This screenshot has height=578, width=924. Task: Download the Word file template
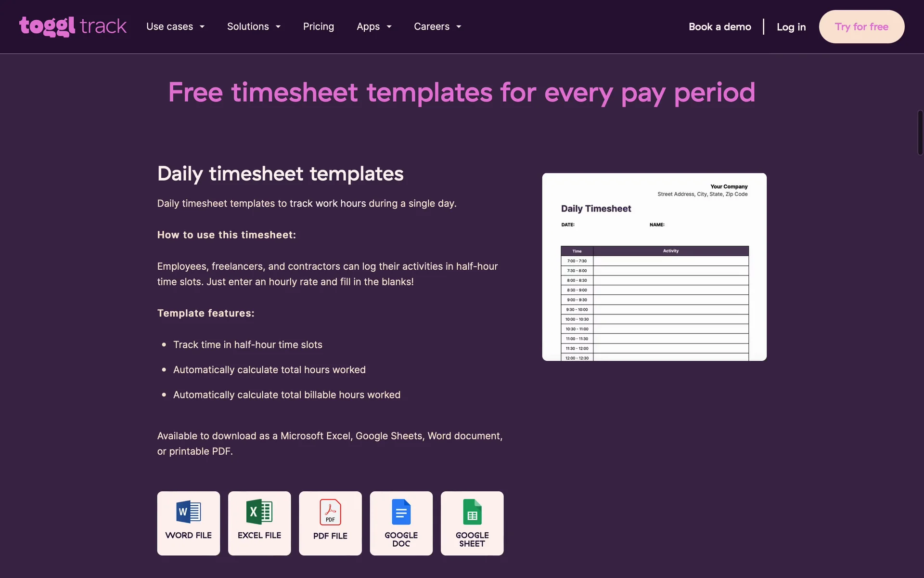pyautogui.click(x=188, y=523)
